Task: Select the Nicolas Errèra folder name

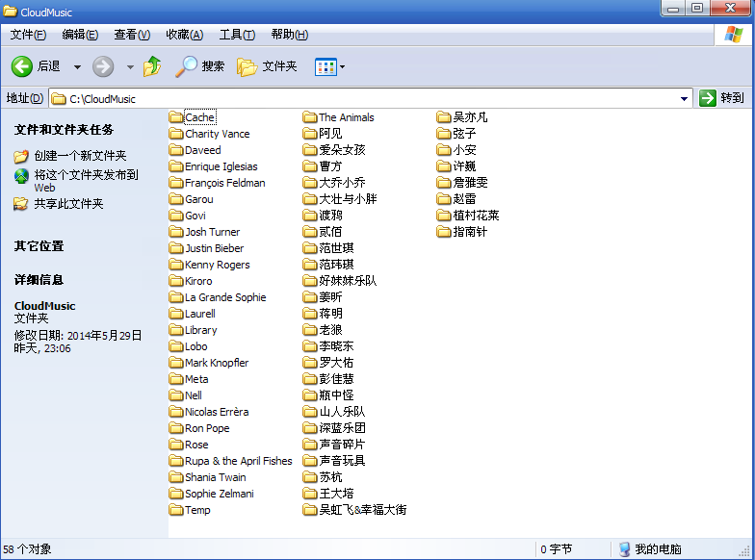Action: point(217,412)
